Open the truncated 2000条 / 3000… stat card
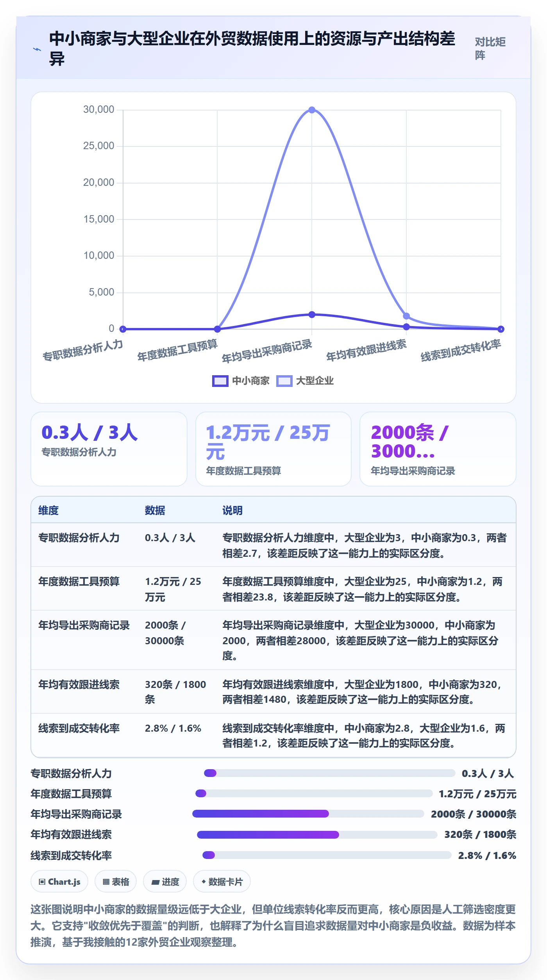547x980 pixels. [x=438, y=449]
